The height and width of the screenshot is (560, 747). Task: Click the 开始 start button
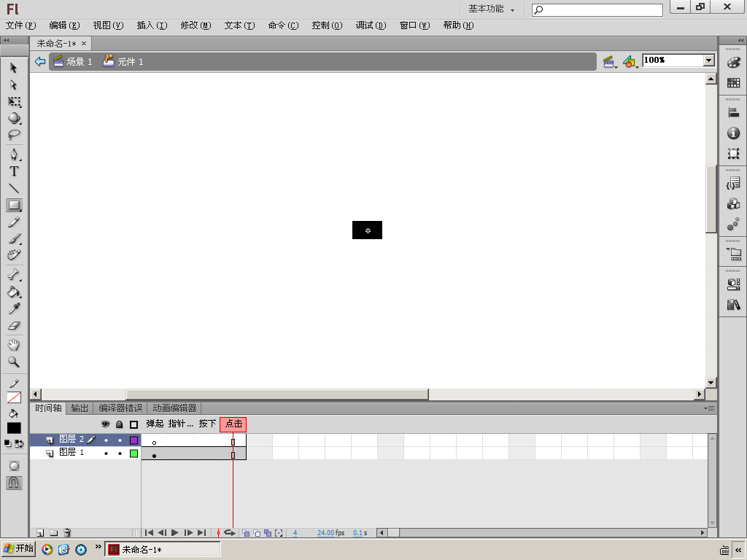pos(18,548)
